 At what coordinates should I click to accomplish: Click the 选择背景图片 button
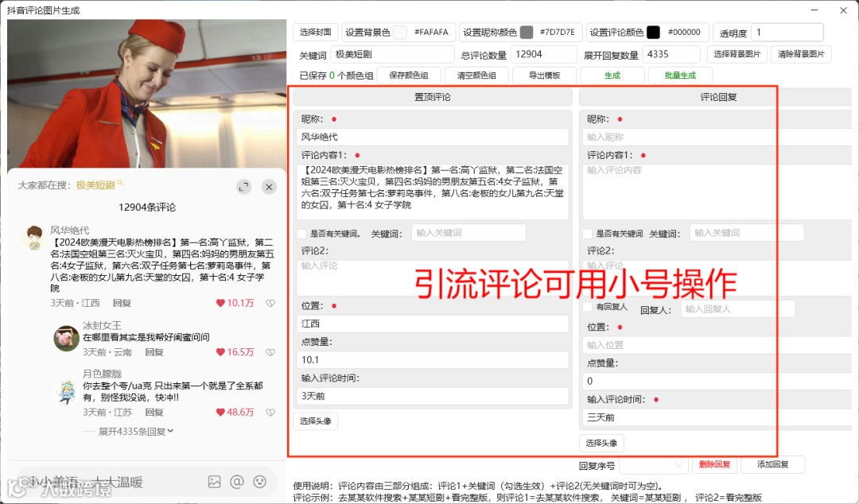click(737, 54)
